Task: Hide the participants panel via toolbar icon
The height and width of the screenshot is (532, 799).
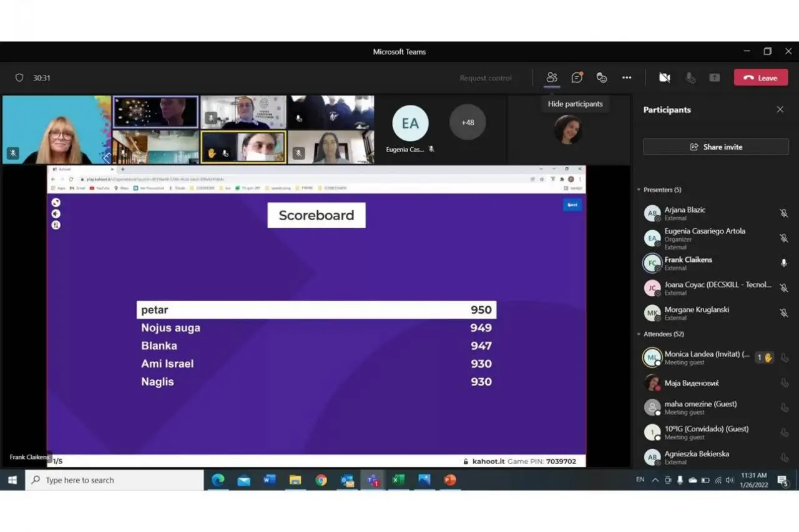Action: 552,77
